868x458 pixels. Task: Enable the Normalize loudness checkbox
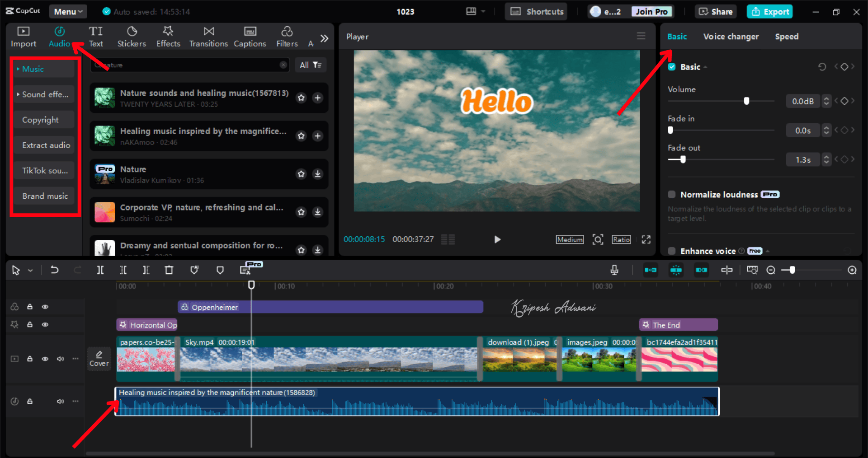click(x=672, y=195)
